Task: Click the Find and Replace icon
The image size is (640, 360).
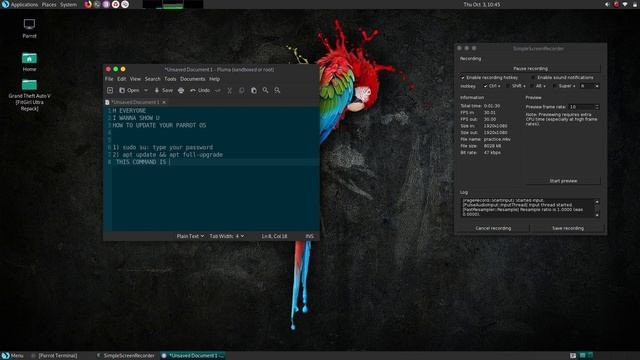Action: click(x=277, y=90)
